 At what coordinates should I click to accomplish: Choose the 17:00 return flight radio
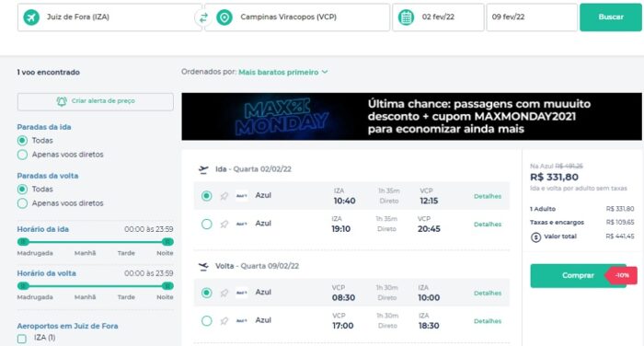click(x=207, y=320)
